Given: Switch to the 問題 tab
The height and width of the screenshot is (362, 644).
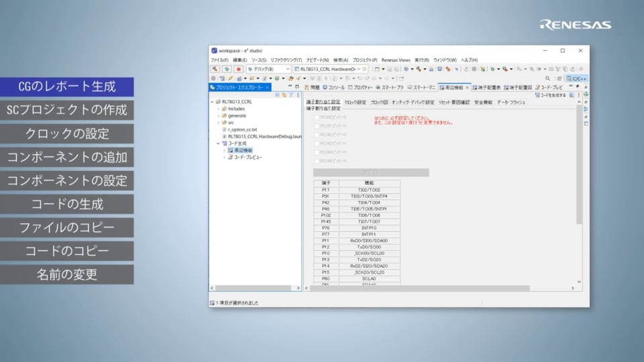Looking at the screenshot, I should [x=312, y=87].
